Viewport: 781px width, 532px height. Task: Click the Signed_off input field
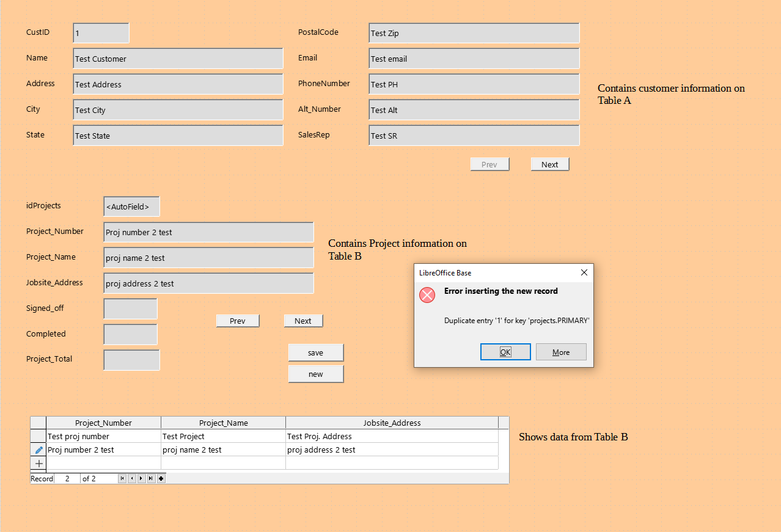pos(130,308)
